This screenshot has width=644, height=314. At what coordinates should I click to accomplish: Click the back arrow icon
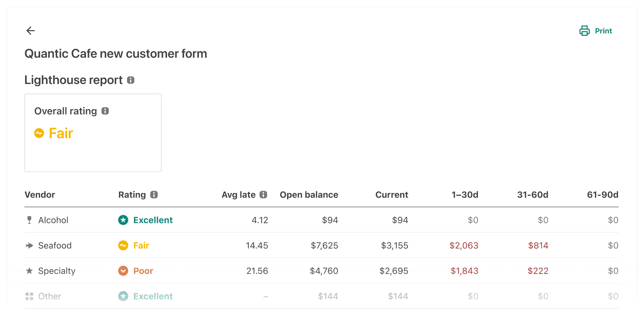pos(31,31)
